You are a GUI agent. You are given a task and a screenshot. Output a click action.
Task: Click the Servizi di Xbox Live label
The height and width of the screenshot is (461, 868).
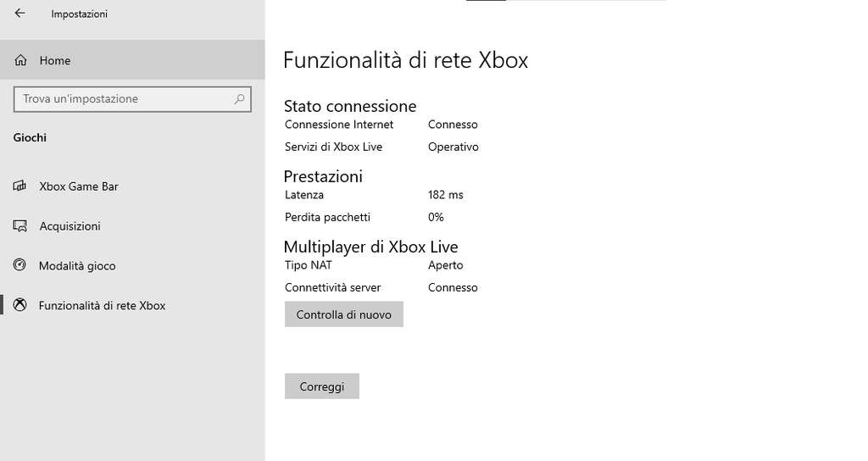click(333, 147)
